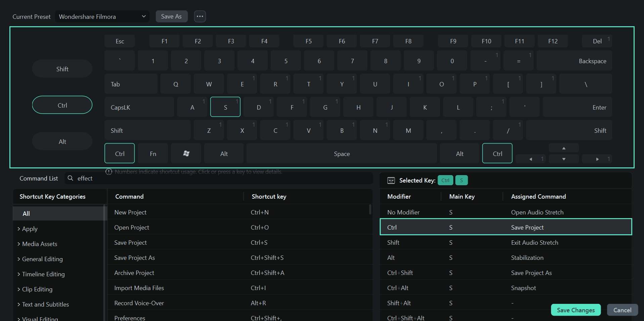Select the bottom-right Ctrl key on keyboard
The image size is (644, 321).
497,154
